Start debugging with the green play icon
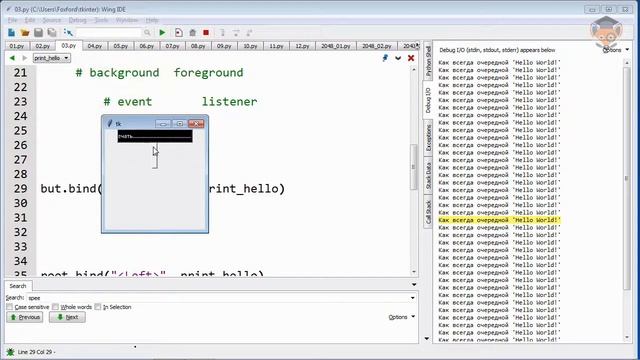 click(162, 33)
